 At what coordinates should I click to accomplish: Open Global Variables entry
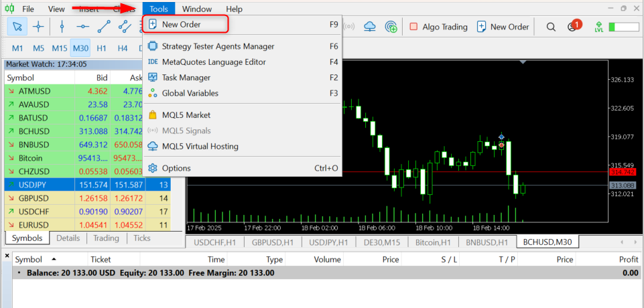(243, 93)
